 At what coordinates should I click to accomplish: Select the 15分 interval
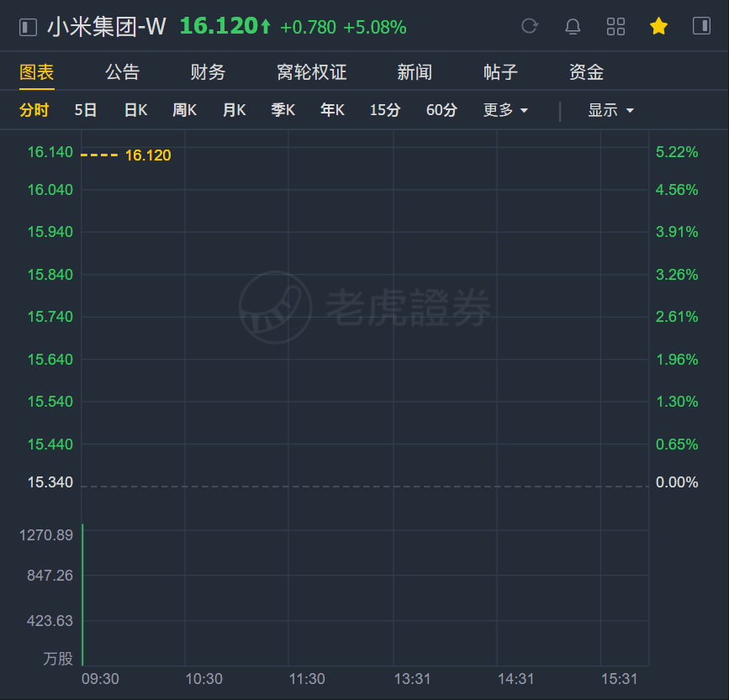pos(385,110)
